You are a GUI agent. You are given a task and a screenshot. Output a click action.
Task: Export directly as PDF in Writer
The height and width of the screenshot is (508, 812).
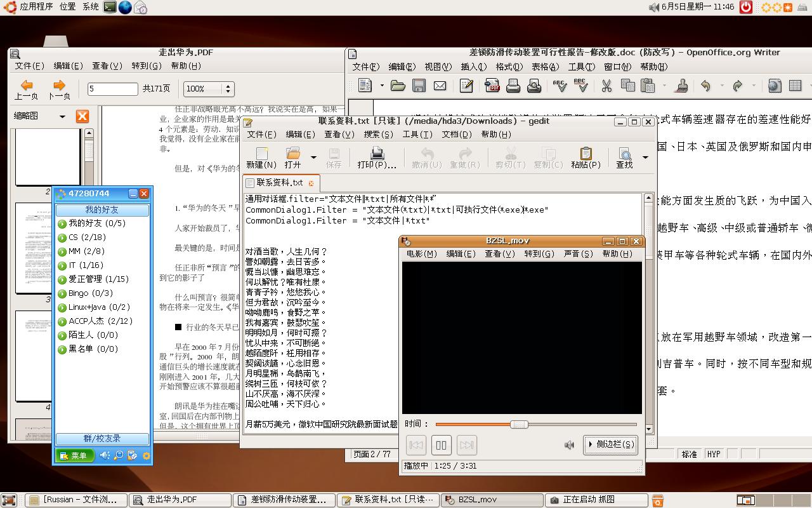(x=492, y=86)
